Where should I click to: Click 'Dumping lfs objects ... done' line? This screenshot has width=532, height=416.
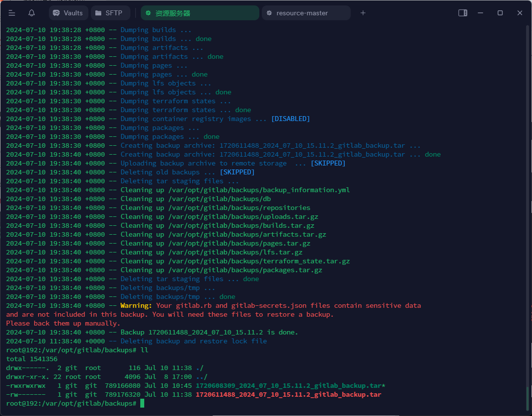[x=176, y=92]
